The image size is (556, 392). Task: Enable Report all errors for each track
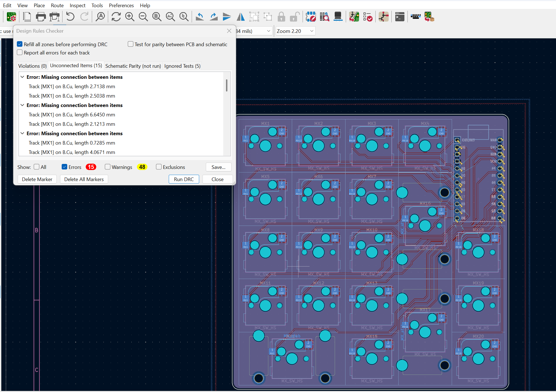[x=20, y=53]
